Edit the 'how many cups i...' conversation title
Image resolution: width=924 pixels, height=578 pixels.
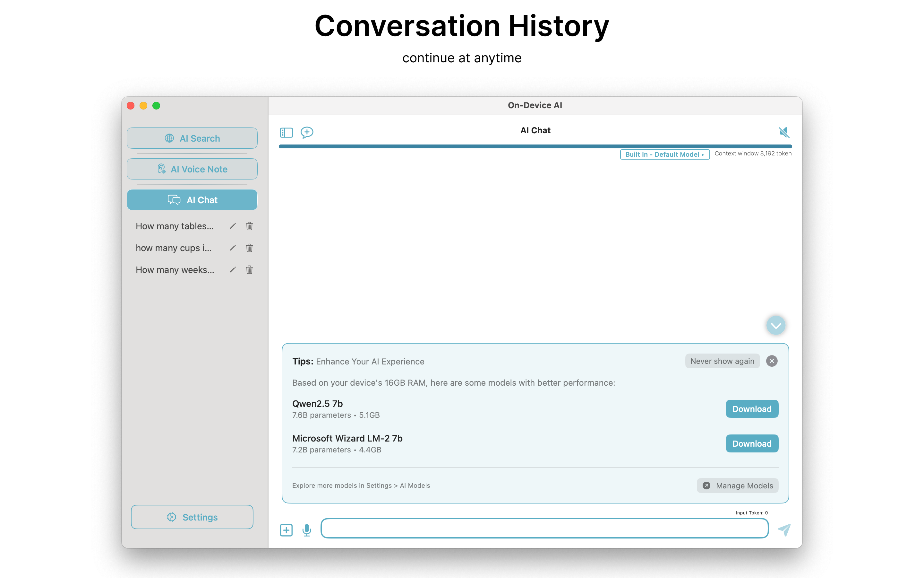click(233, 248)
